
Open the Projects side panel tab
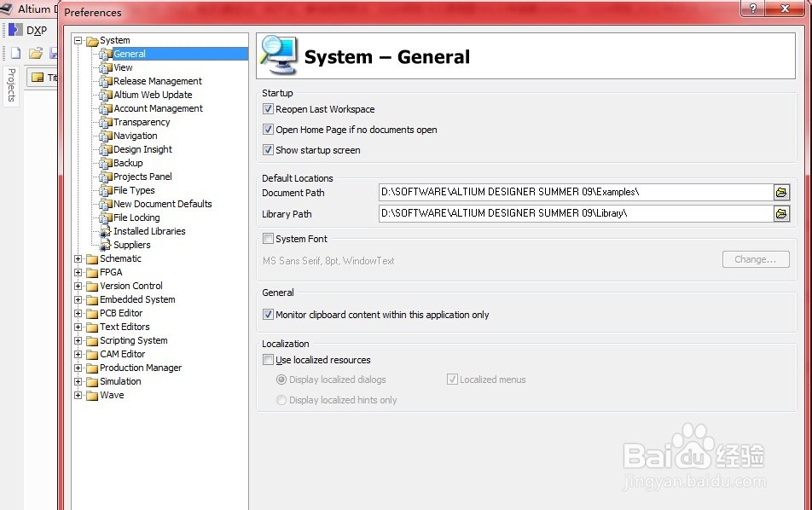click(x=11, y=85)
